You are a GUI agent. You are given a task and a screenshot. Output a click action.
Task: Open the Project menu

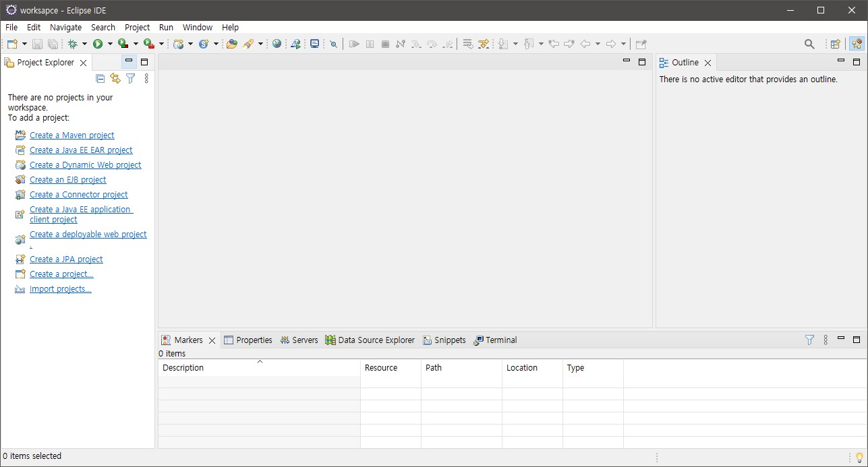(x=137, y=28)
